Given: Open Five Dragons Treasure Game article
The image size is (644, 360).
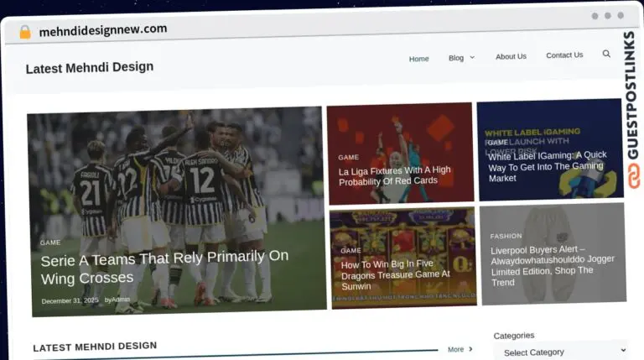Looking at the screenshot, I should point(395,274).
